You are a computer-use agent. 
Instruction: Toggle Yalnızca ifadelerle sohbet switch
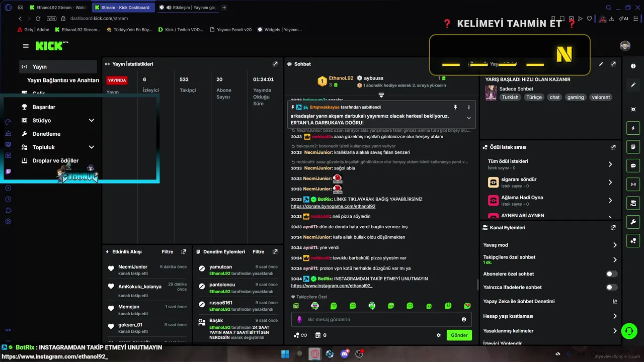[x=612, y=287]
